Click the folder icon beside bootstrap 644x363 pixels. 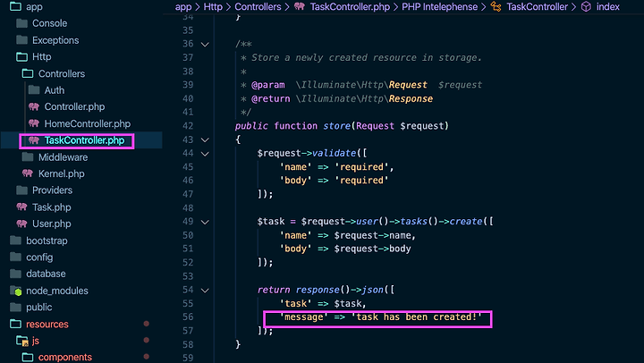[x=15, y=241]
